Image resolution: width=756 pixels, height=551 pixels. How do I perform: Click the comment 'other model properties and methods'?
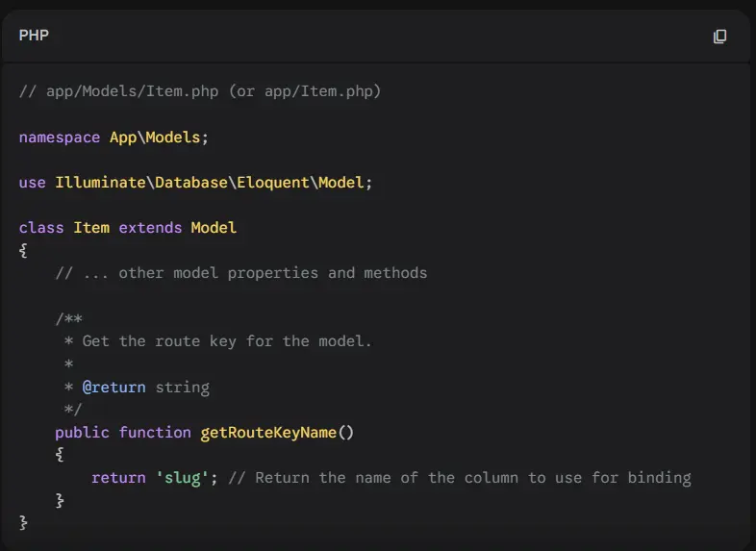241,273
